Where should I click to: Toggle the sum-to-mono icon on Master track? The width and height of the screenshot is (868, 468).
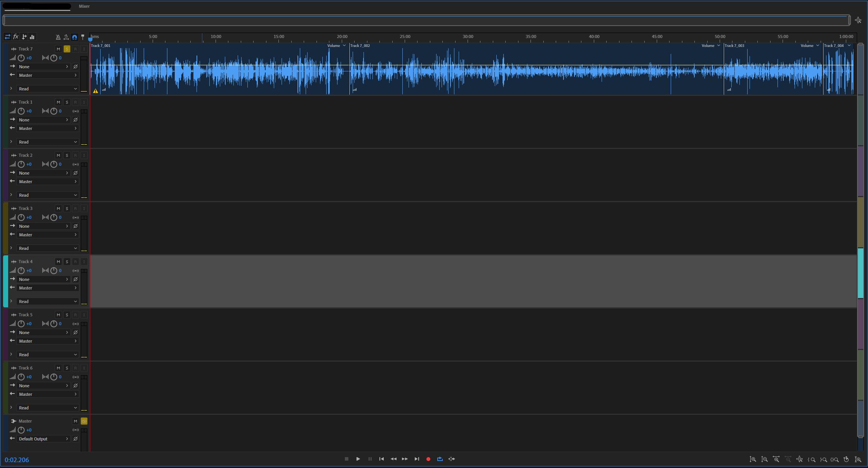(76, 430)
